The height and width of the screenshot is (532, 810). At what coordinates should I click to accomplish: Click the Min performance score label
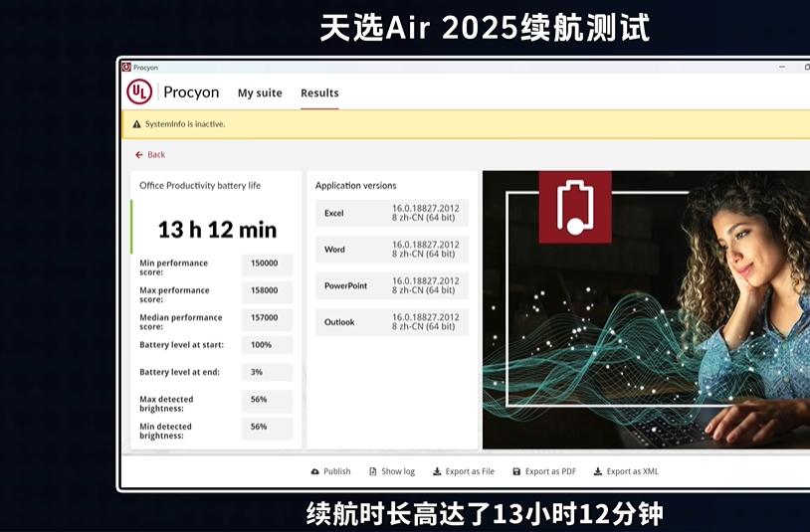tap(173, 267)
